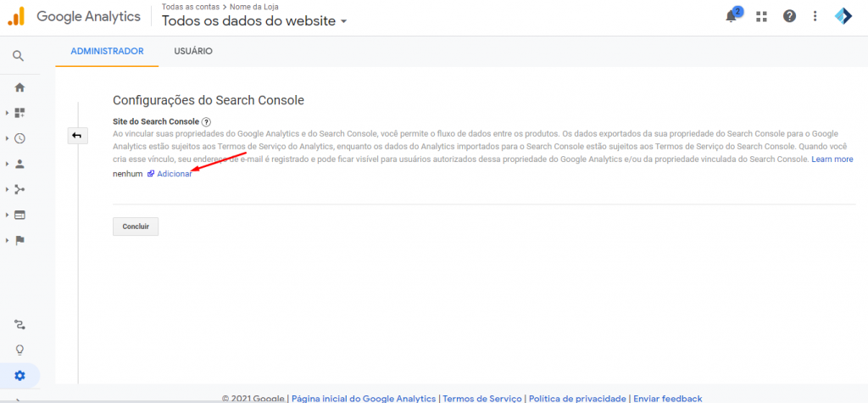
Task: Click the account avatar icon
Action: coord(843,16)
